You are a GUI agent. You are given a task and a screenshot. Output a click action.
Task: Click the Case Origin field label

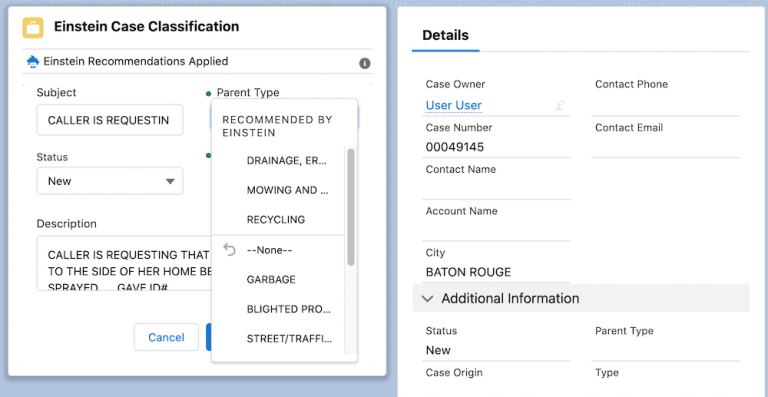pyautogui.click(x=454, y=373)
